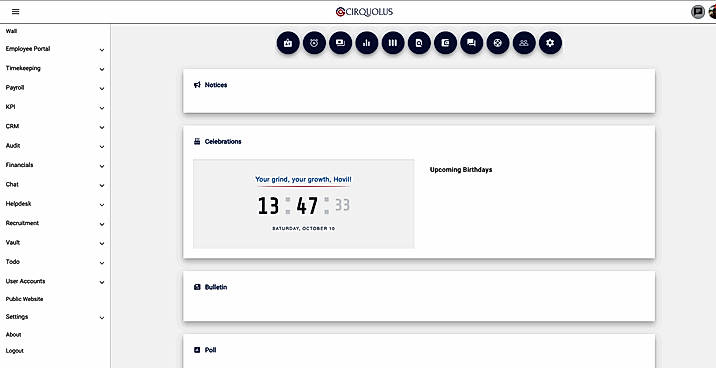Select KPI menu item

[x=11, y=107]
